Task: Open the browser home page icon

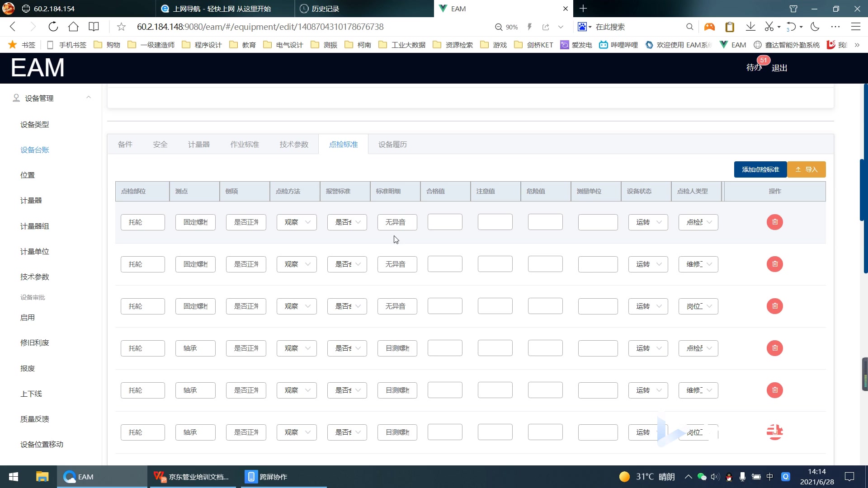Action: point(73,27)
